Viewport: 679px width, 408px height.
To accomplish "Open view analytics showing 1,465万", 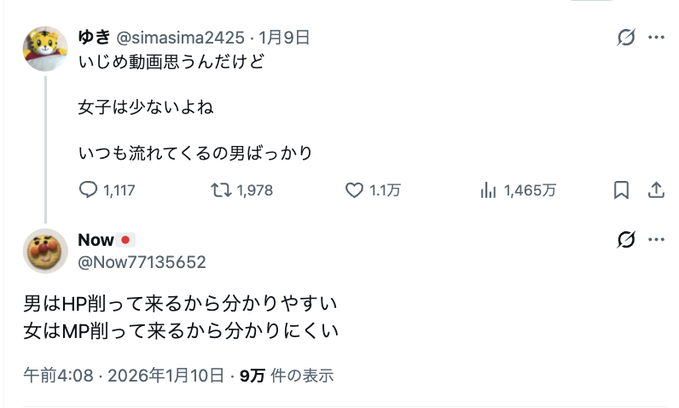I will pos(490,190).
